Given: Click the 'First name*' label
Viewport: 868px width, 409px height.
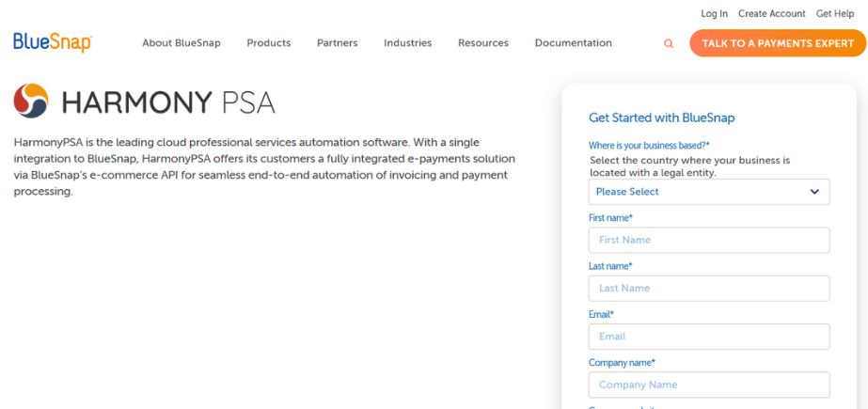Looking at the screenshot, I should tap(610, 217).
